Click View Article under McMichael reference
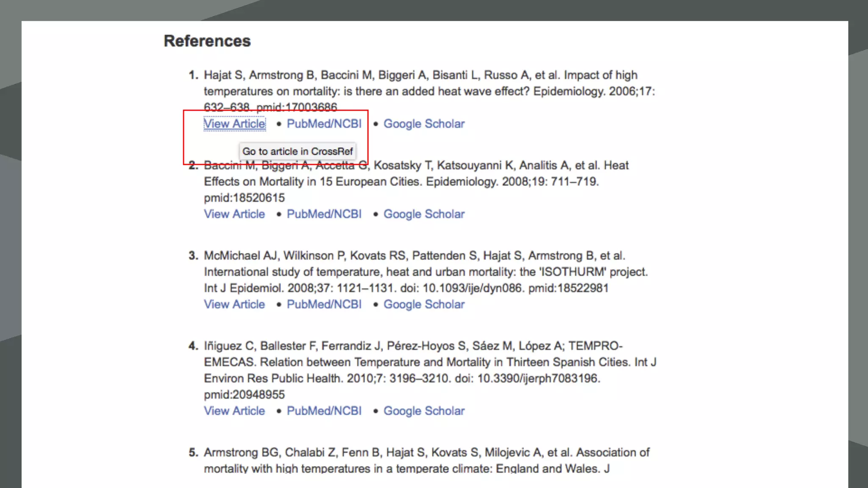 click(x=234, y=304)
